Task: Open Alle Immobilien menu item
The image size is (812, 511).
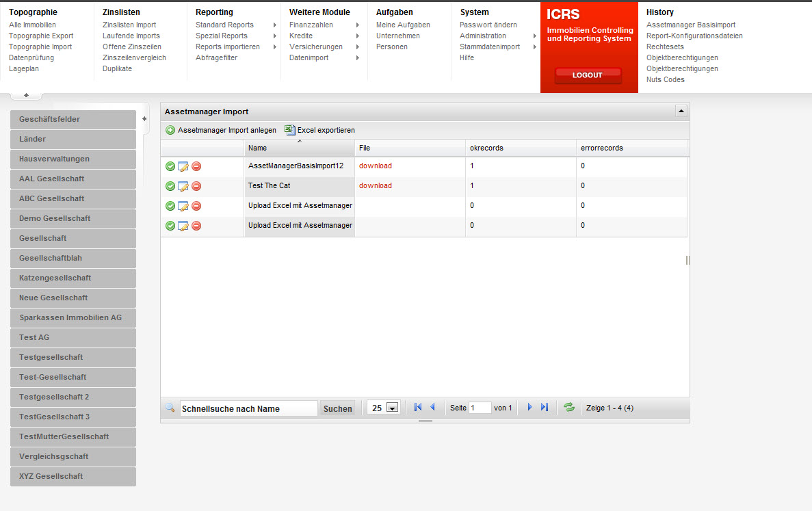Action: coord(32,25)
